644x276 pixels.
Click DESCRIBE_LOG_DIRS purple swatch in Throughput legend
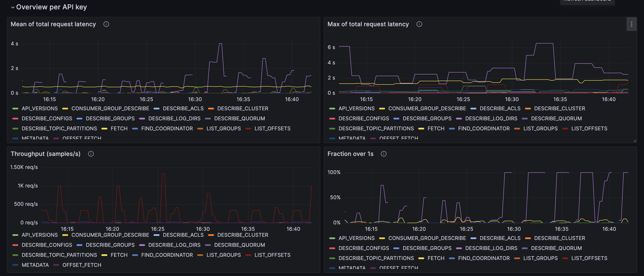(x=142, y=245)
